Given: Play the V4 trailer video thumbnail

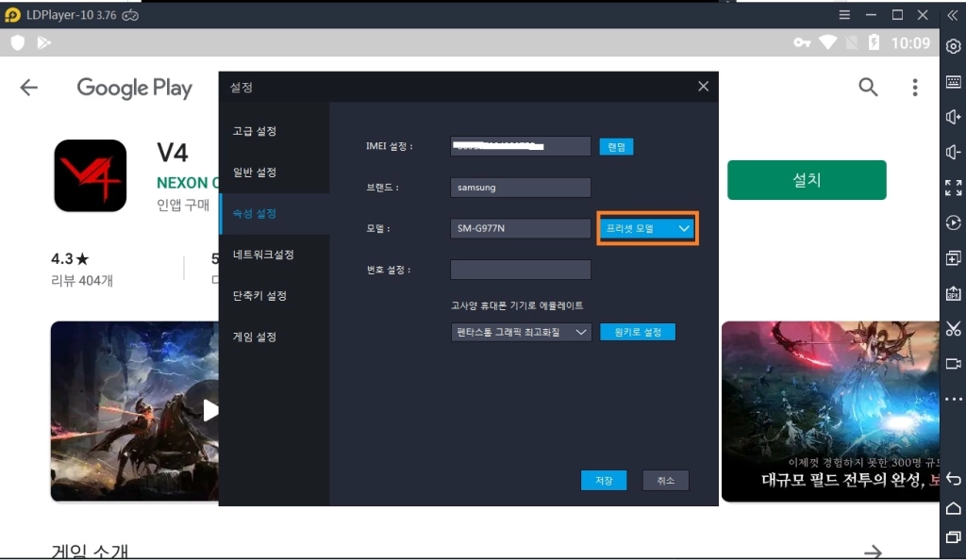Looking at the screenshot, I should tap(134, 411).
